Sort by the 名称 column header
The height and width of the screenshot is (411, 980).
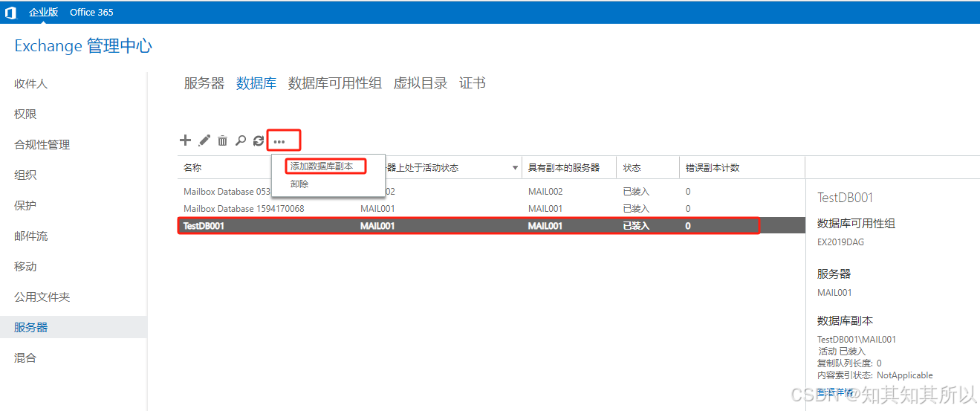(x=192, y=168)
